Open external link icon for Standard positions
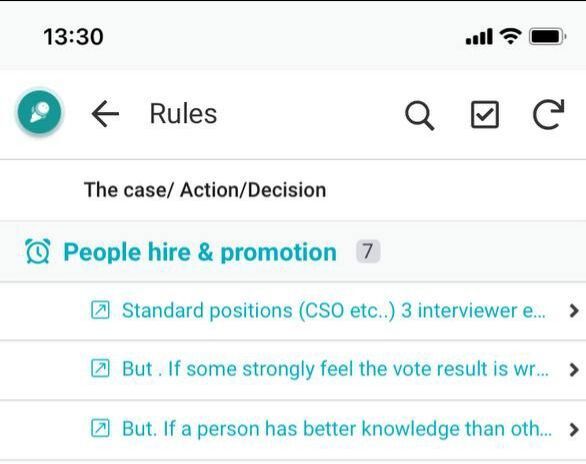586x464 pixels. (100, 310)
